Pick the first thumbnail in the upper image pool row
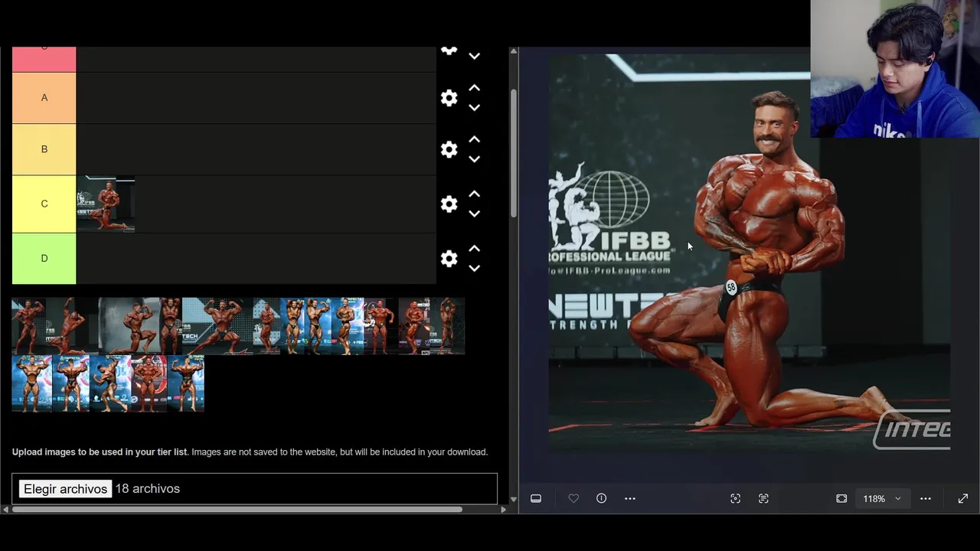Screen dimensions: 980x551 [x=29, y=326]
